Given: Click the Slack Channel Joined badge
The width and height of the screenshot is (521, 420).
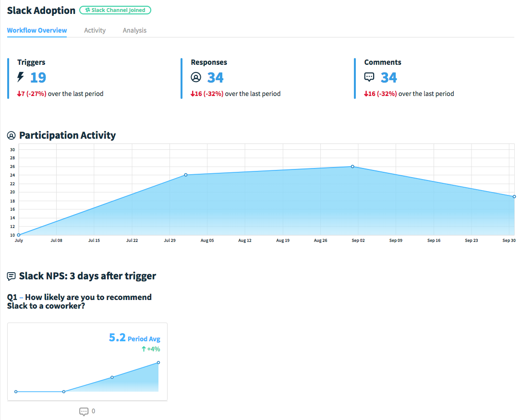Looking at the screenshot, I should (115, 10).
